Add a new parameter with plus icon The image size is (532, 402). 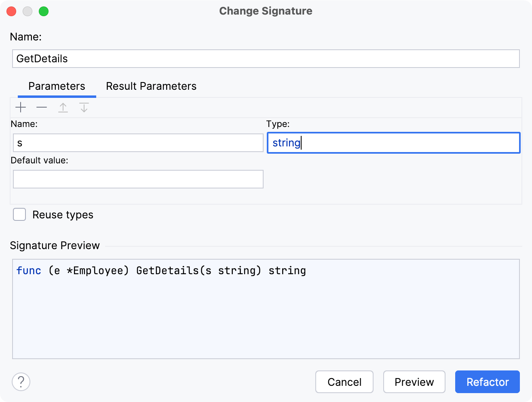pyautogui.click(x=21, y=108)
